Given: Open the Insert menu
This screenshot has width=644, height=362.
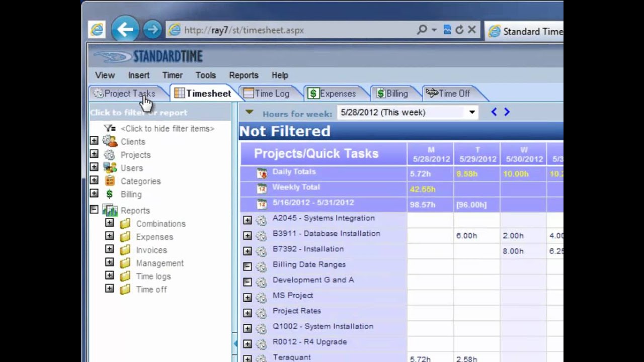Looking at the screenshot, I should (x=139, y=75).
